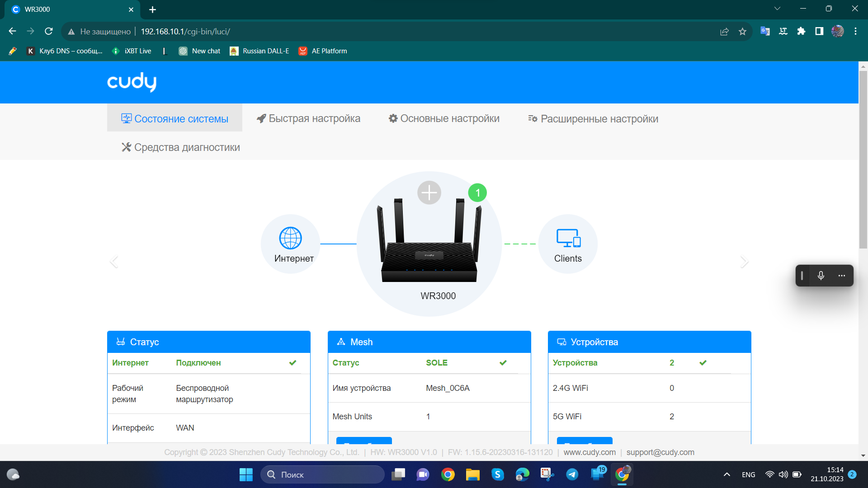Open the tab search dropdown arrow
The image size is (868, 488).
(x=777, y=9)
